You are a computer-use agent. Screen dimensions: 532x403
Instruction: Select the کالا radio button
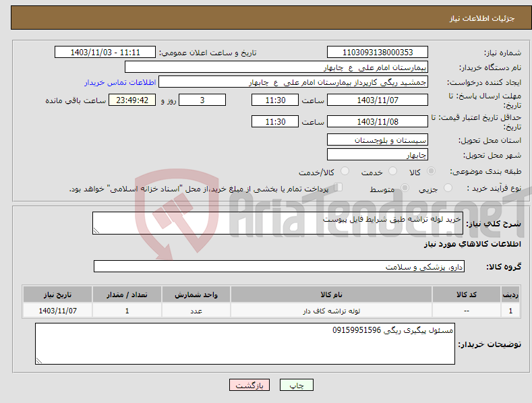coord(431,171)
